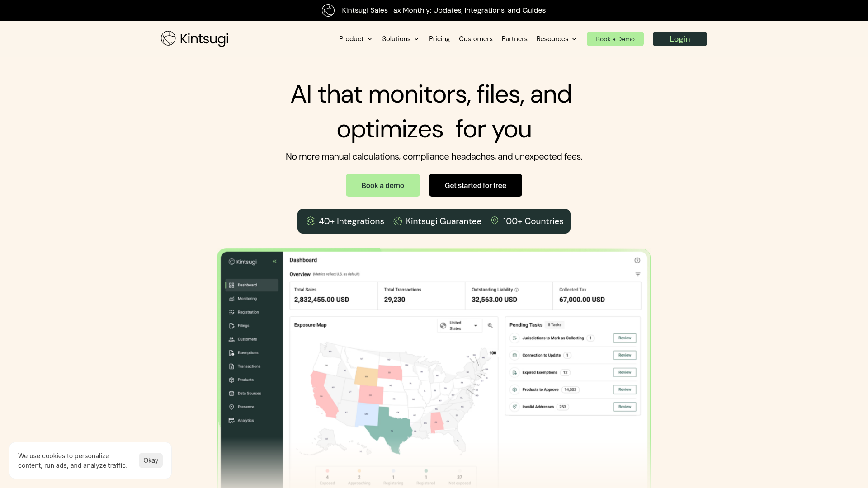Viewport: 868px width, 488px height.
Task: Click the small Kintsugi logo in the dashboard sidebar
Action: (243, 262)
